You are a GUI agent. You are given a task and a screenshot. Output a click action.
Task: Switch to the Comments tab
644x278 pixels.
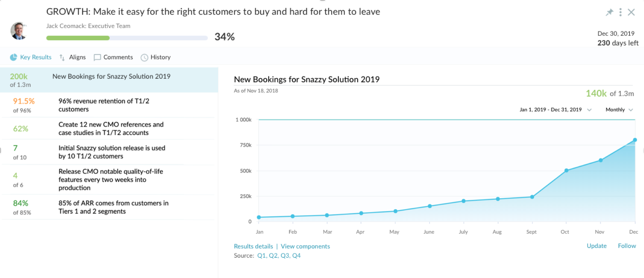tap(118, 57)
